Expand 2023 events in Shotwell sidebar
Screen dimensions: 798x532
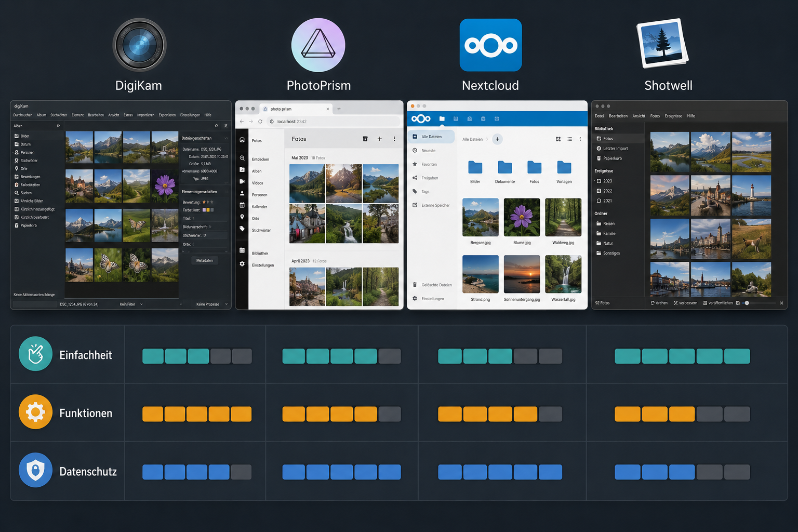pyautogui.click(x=595, y=181)
